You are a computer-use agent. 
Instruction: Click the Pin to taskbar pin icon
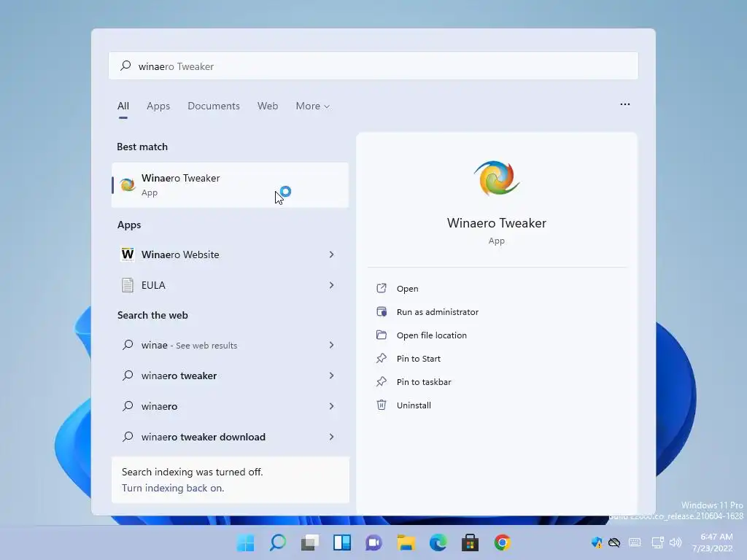pos(381,381)
